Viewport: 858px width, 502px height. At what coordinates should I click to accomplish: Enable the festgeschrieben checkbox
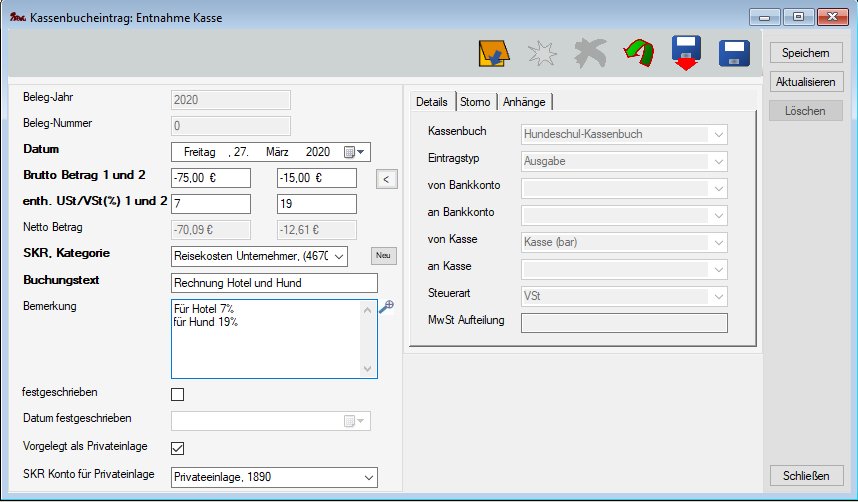[x=179, y=393]
